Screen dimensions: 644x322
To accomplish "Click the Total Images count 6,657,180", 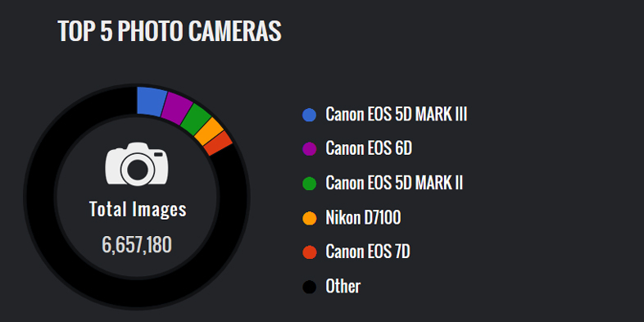I will 137,245.
